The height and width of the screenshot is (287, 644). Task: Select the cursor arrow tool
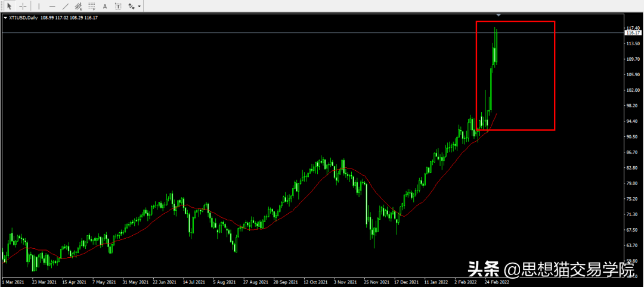pos(10,6)
